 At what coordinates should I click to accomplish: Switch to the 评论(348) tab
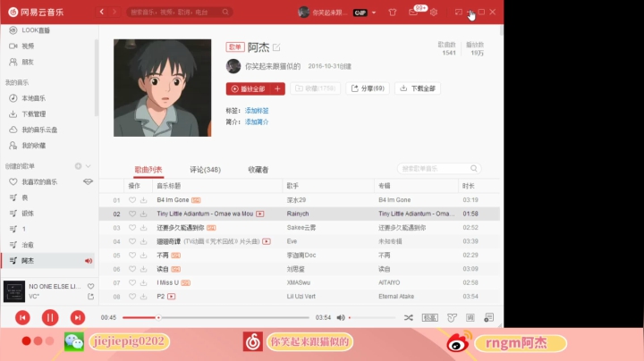click(x=206, y=170)
